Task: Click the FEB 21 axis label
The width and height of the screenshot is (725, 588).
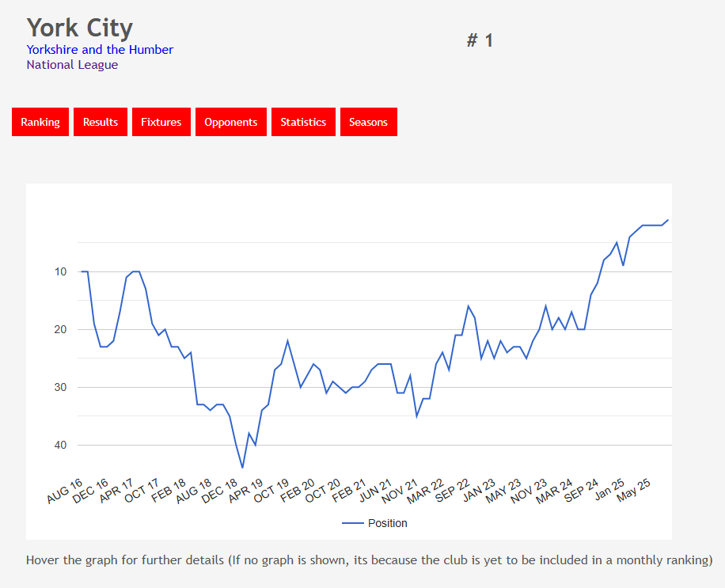Action: 349,491
